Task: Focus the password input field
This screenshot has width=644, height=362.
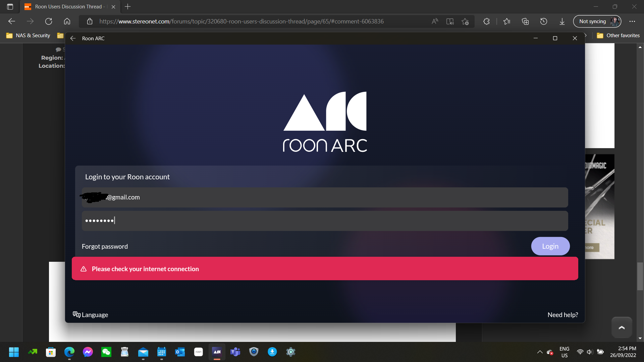Action: click(x=325, y=221)
